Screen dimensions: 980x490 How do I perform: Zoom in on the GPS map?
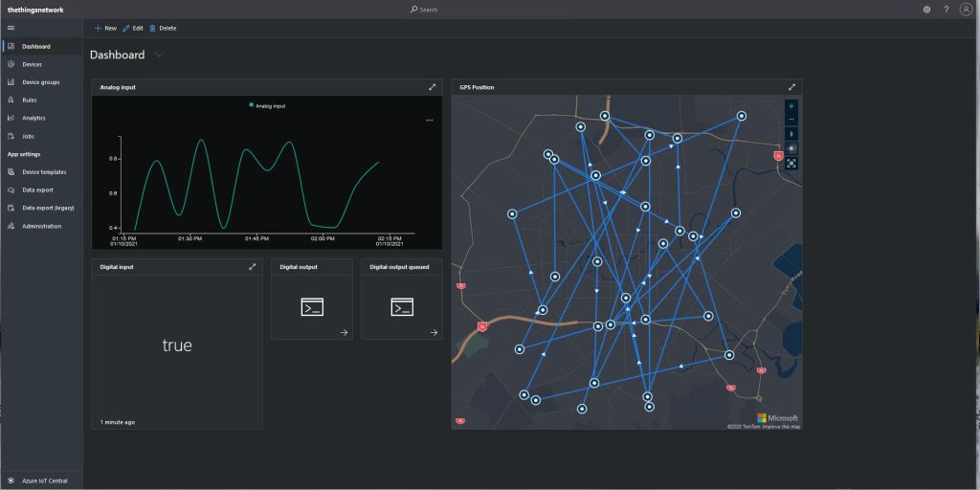791,106
